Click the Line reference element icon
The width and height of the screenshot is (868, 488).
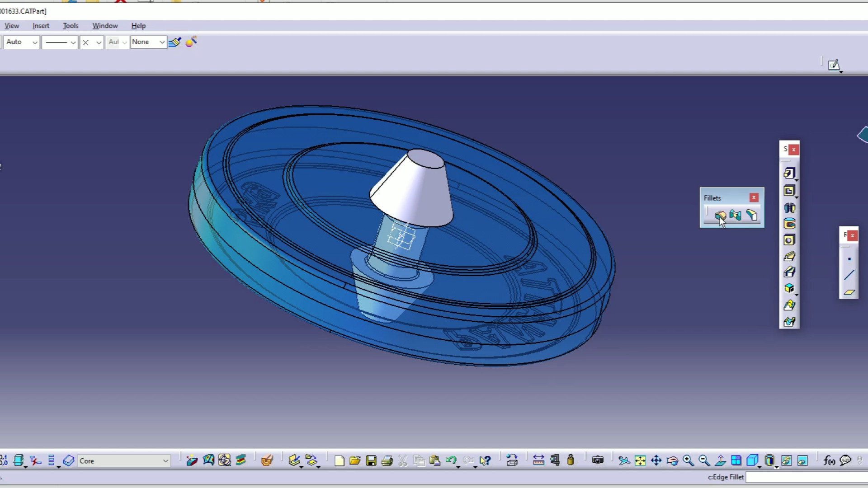tap(849, 275)
